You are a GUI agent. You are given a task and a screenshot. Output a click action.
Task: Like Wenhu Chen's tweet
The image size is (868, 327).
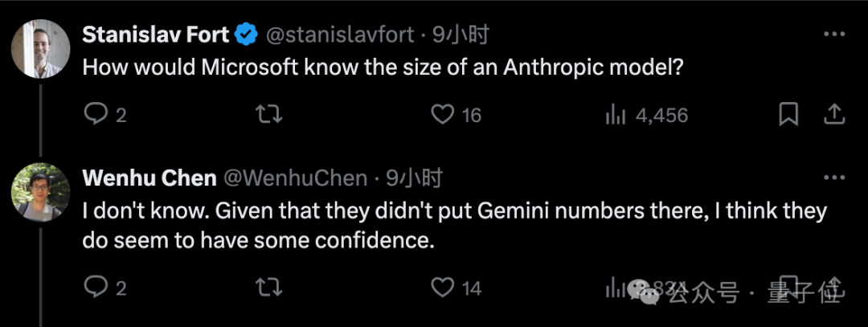tap(443, 287)
